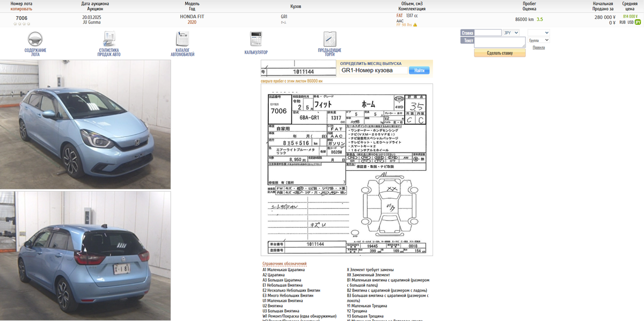This screenshot has height=321, width=644.
Task: Click the blue Найти button
Action: coord(419,70)
